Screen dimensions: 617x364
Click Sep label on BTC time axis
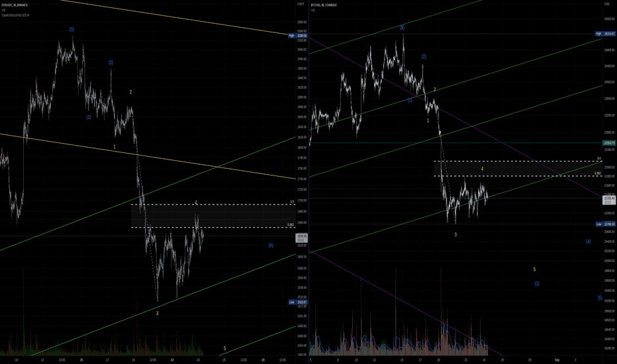[x=557, y=359]
